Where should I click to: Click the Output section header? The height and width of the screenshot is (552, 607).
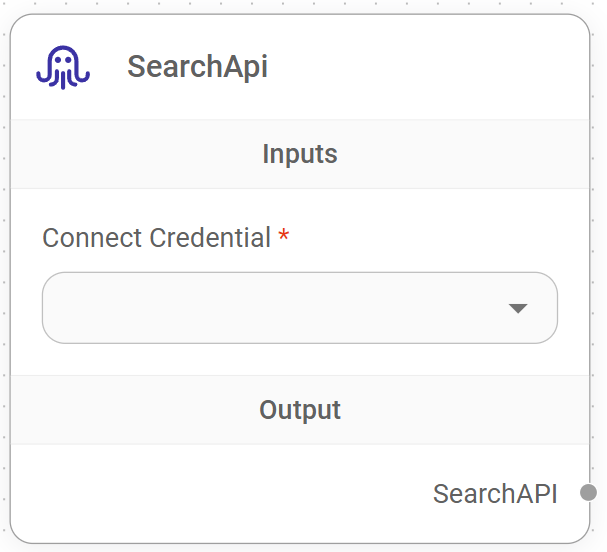point(299,410)
